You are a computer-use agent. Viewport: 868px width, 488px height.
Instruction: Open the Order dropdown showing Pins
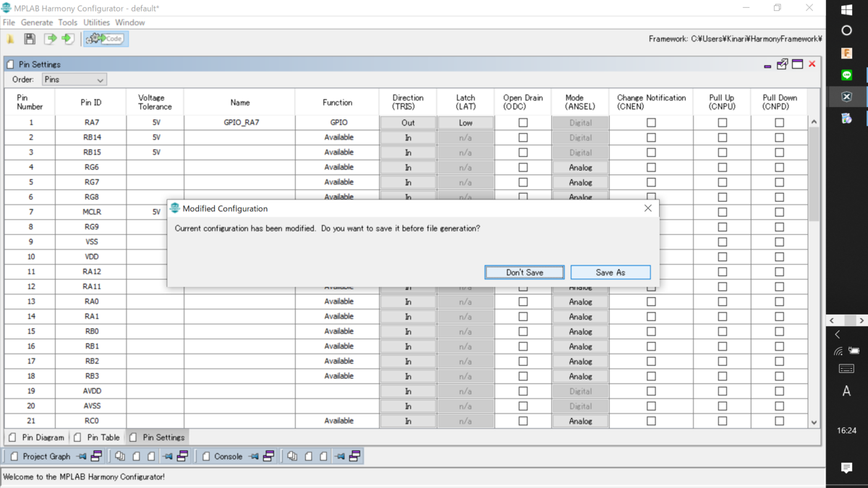tap(74, 80)
